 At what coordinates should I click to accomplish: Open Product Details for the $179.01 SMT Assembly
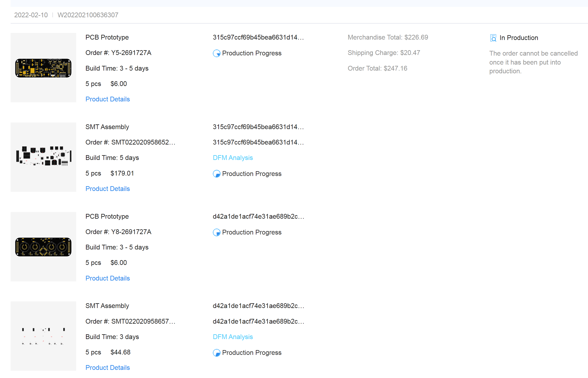click(x=107, y=189)
